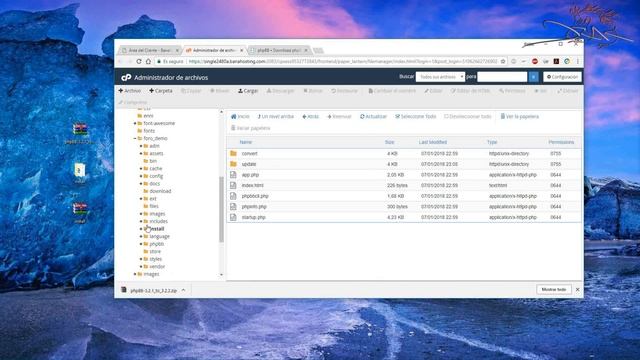640x360 pixels.
Task: Create a new file with Archivo
Action: tap(129, 91)
